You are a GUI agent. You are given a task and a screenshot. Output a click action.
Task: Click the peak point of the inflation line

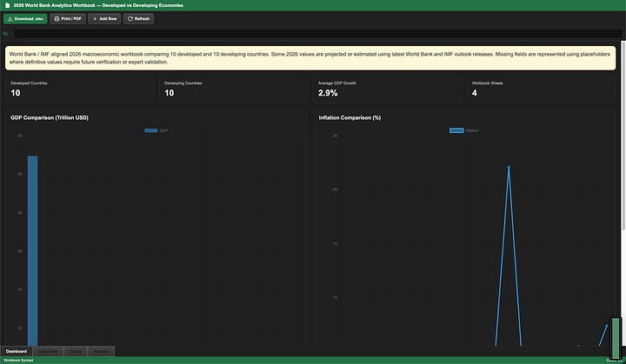click(x=509, y=167)
